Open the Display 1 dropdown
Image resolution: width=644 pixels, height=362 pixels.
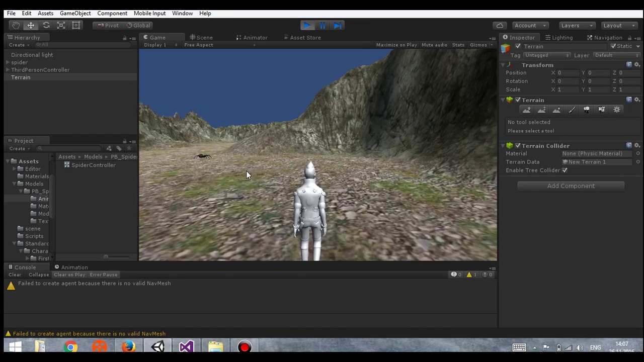[160, 45]
